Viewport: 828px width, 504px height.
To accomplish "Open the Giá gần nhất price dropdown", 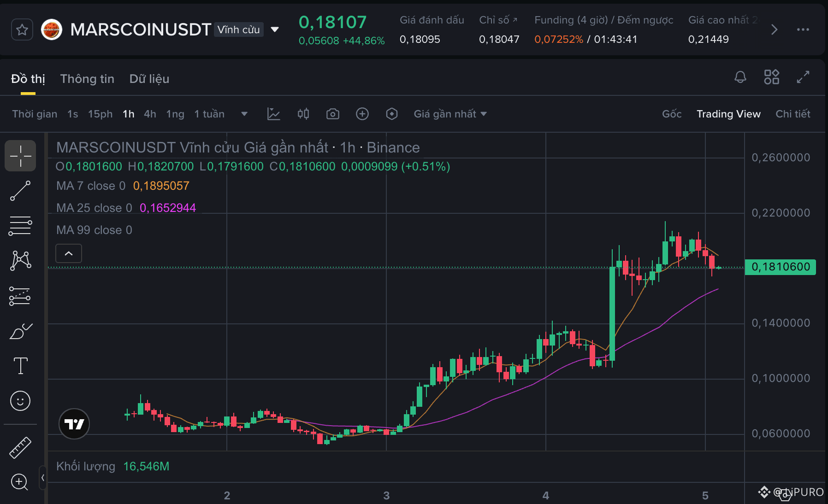I will pyautogui.click(x=450, y=114).
